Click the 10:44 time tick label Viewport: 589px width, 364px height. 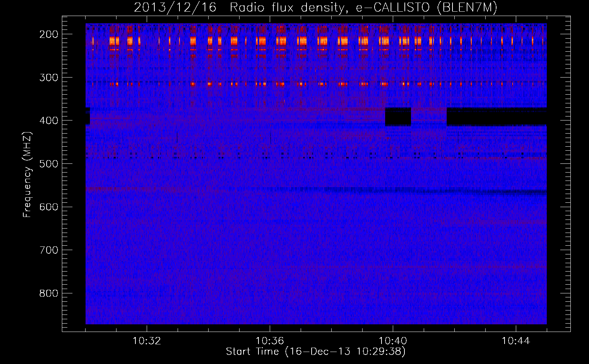516,341
